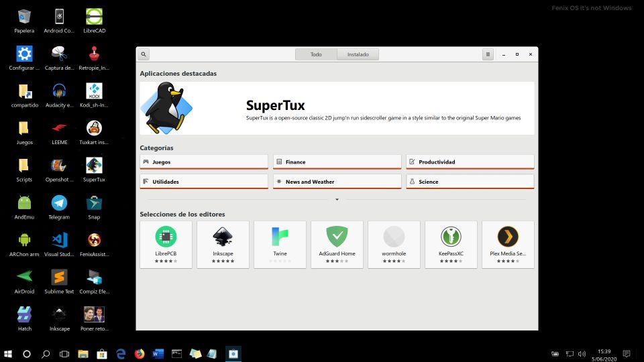Select the Openshot desktop icon
Screen dimensions: 644x362
59,170
